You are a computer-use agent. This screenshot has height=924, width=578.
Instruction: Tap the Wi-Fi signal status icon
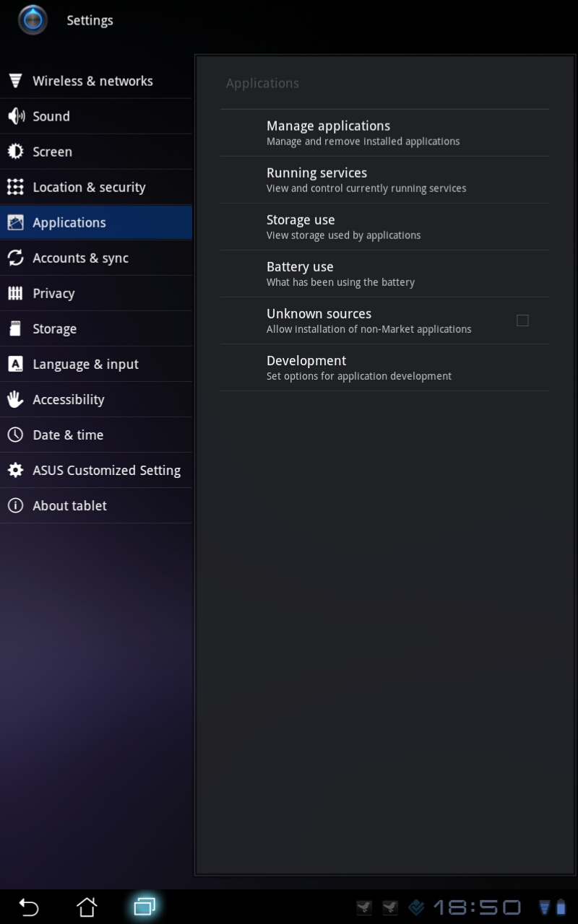545,907
